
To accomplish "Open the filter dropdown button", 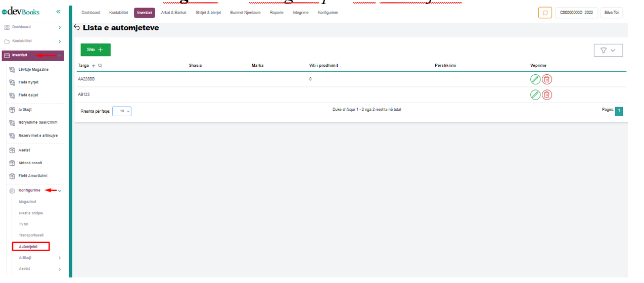I will tap(608, 50).
